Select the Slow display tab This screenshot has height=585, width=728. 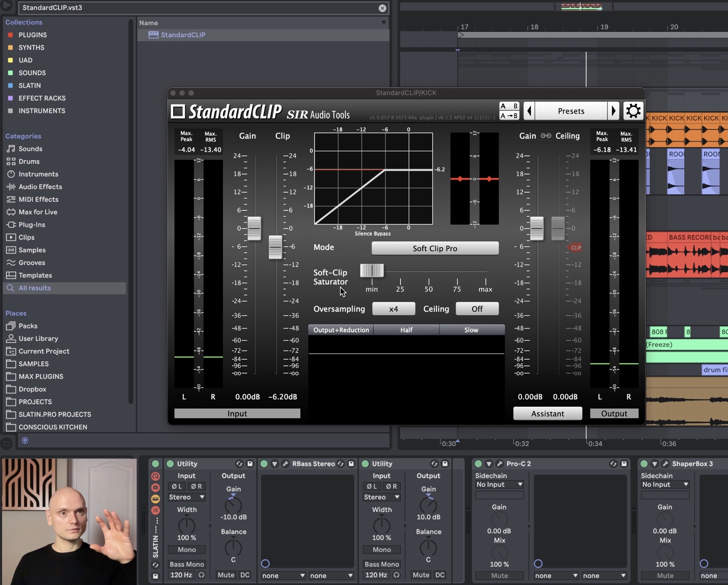point(471,330)
